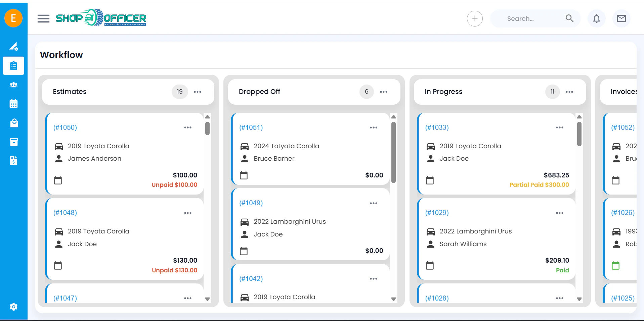Image resolution: width=644 pixels, height=321 pixels.
Task: Open the Customers panel in the sidebar
Action: pyautogui.click(x=13, y=85)
